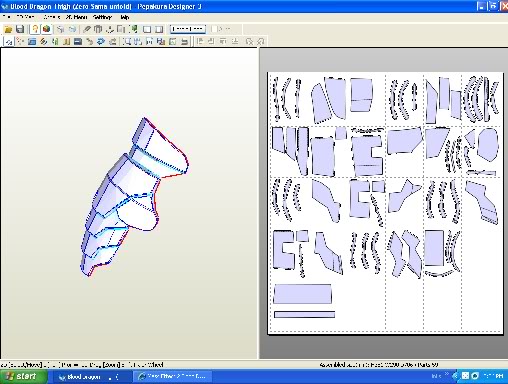Click the Undo arrow icon
This screenshot has width=508, height=384.
[x=60, y=29]
